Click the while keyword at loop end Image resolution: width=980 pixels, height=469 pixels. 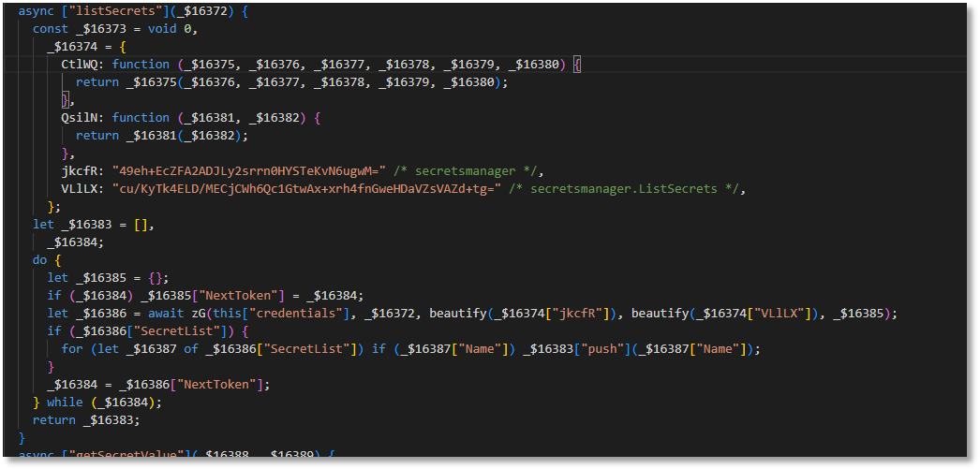tap(65, 403)
